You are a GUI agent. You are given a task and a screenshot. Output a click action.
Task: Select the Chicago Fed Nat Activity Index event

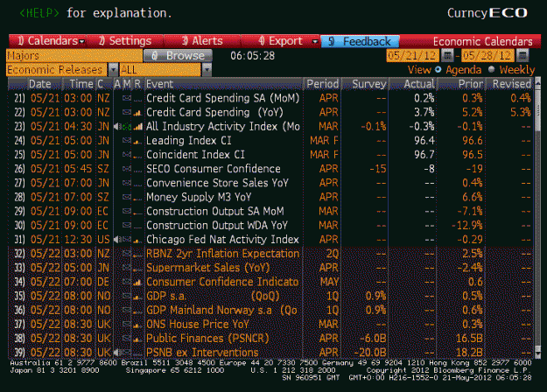pos(222,240)
